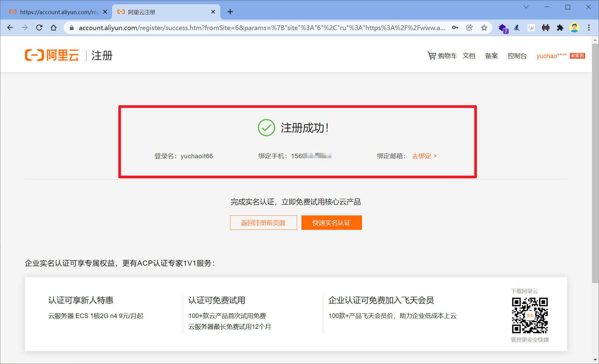
Task: Open 文档 documentation link in header
Action: [x=469, y=56]
